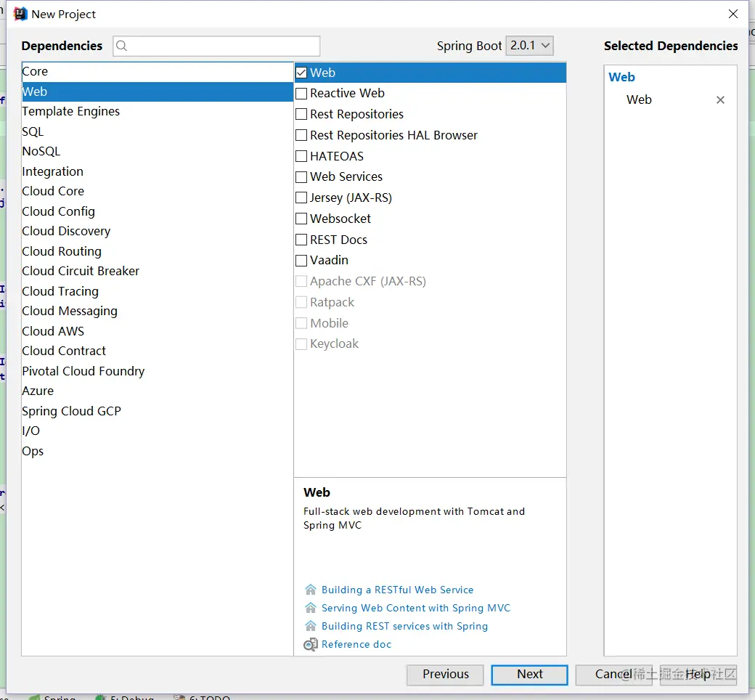Click the Web group header in Selected Dependencies

621,77
